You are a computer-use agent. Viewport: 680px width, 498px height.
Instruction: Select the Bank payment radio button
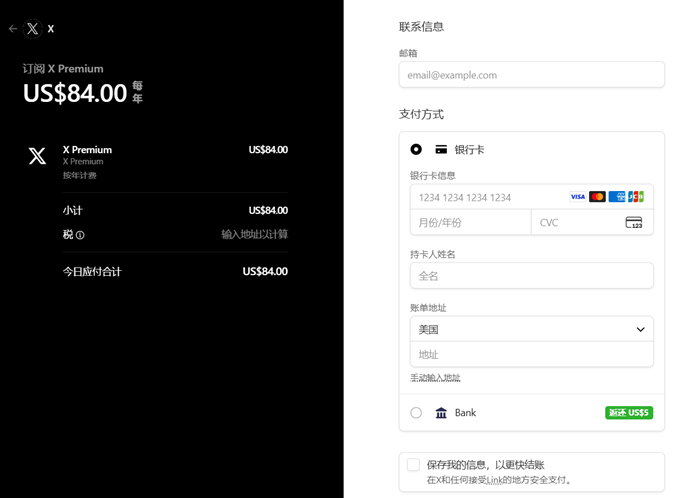(416, 413)
